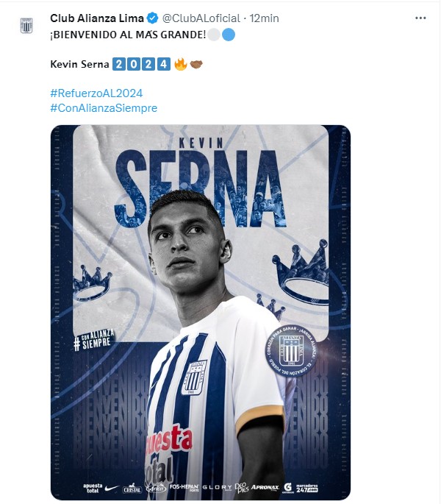Click the blue verified checkmark badge
Viewport: 441px width, 504px height.
click(153, 18)
